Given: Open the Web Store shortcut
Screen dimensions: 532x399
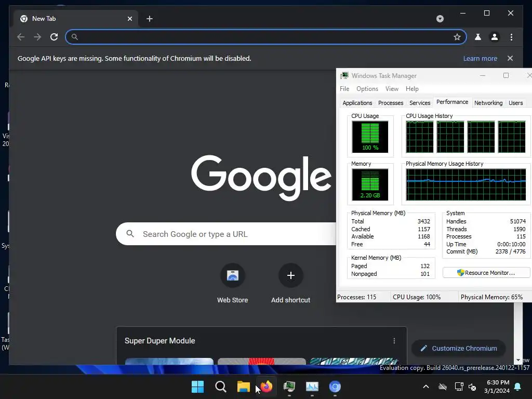Looking at the screenshot, I should coord(232,284).
